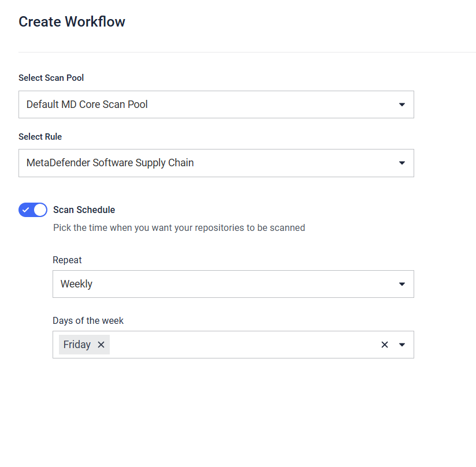This screenshot has width=476, height=467.
Task: Click the Select Scan Pool field label
Action: tap(51, 78)
